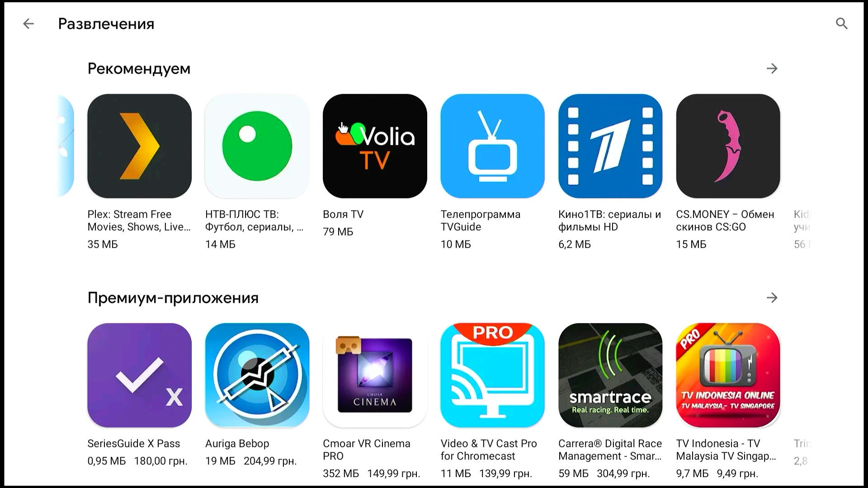
Task: Open Телепрограмма TVGuide app
Action: pyautogui.click(x=493, y=145)
